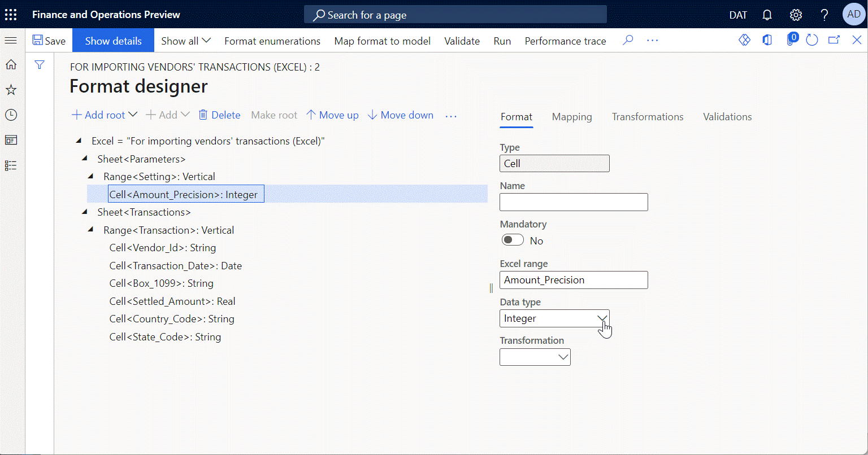Image resolution: width=868 pixels, height=455 pixels.
Task: Go to Home in left sidebar
Action: coord(11,65)
